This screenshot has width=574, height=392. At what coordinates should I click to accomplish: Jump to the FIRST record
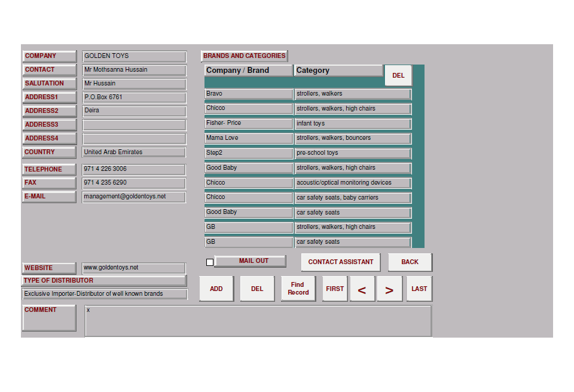[335, 289]
